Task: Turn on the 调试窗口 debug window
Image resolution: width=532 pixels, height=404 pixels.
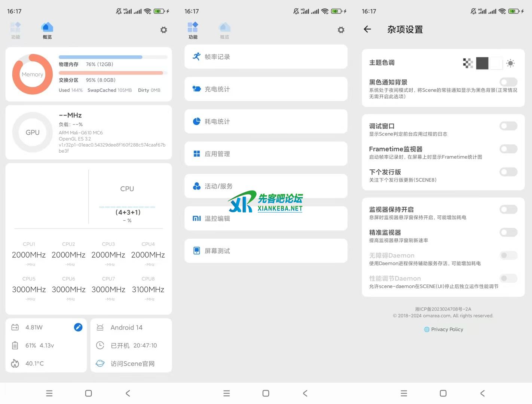Action: coord(508,126)
